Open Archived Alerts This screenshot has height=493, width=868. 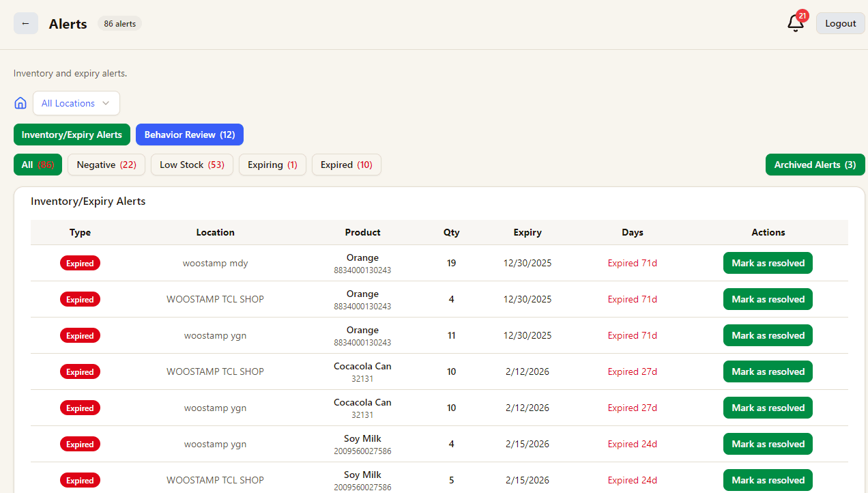tap(815, 165)
